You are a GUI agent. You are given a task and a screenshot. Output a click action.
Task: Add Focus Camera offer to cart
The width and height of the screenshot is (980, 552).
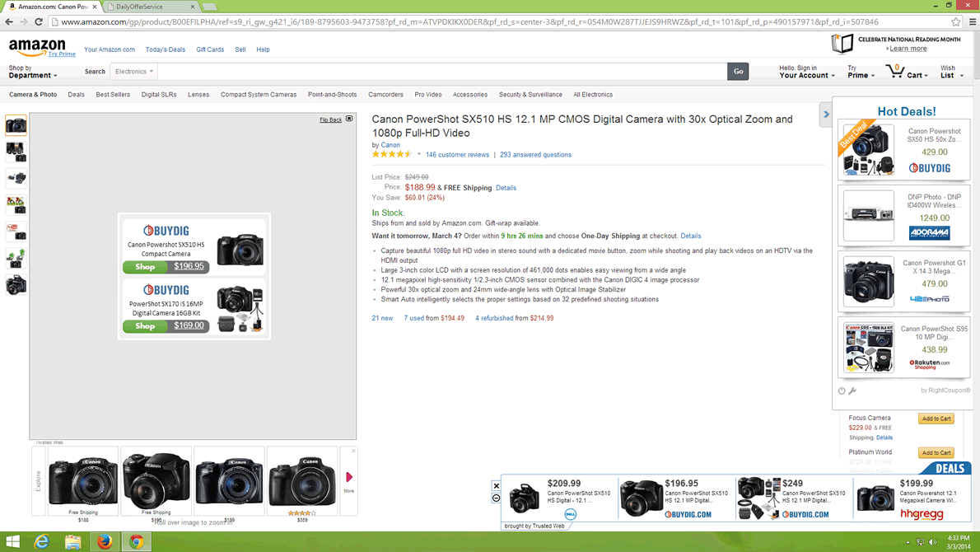point(936,419)
